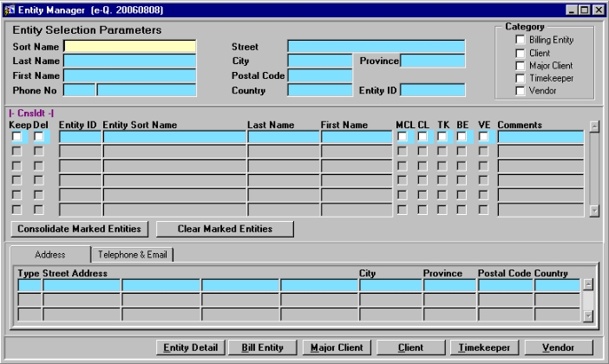
Task: Switch to the Telephone & Email tab
Action: coord(134,254)
